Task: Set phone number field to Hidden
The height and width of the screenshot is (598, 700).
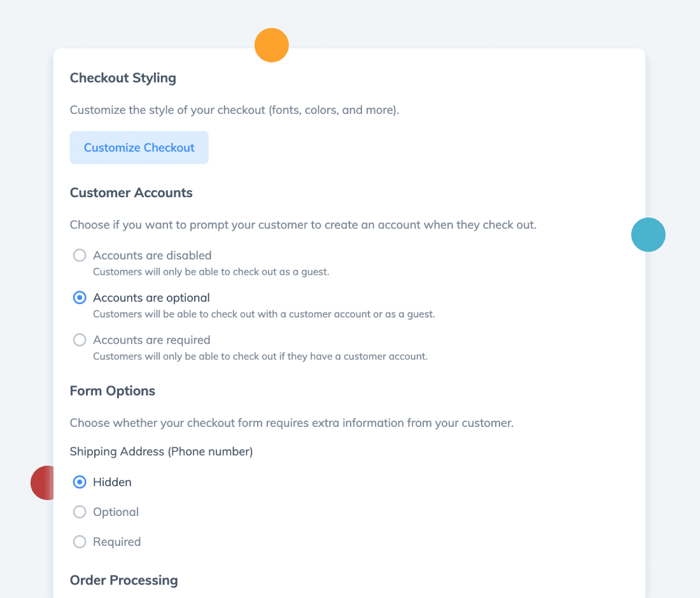Action: pyautogui.click(x=80, y=482)
